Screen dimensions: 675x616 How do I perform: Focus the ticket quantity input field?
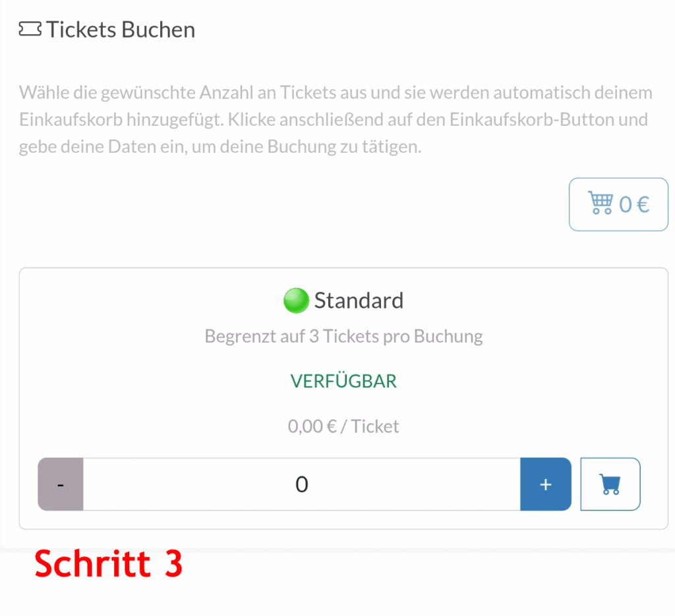click(x=301, y=484)
